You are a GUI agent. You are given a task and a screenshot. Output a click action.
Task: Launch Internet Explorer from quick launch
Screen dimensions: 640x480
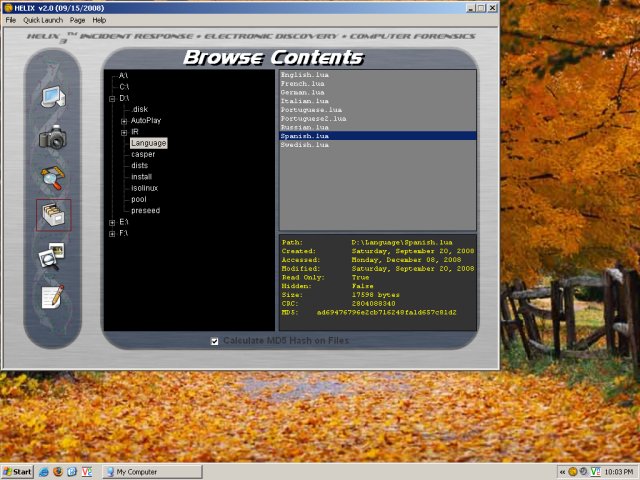pos(44,472)
